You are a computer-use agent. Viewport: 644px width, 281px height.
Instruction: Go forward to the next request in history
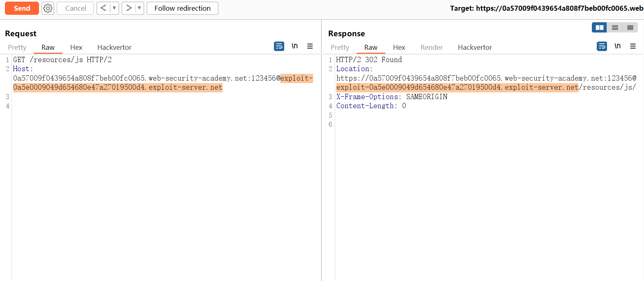[x=129, y=8]
